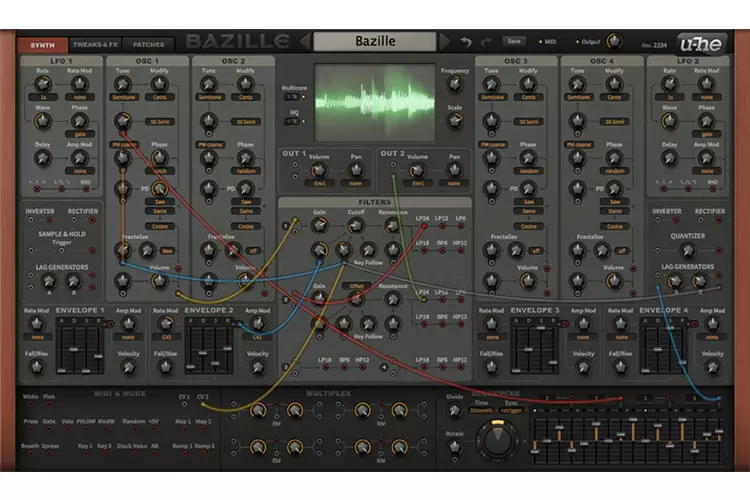
Task: Click the LFO 1 Rate knob
Action: coord(43,84)
